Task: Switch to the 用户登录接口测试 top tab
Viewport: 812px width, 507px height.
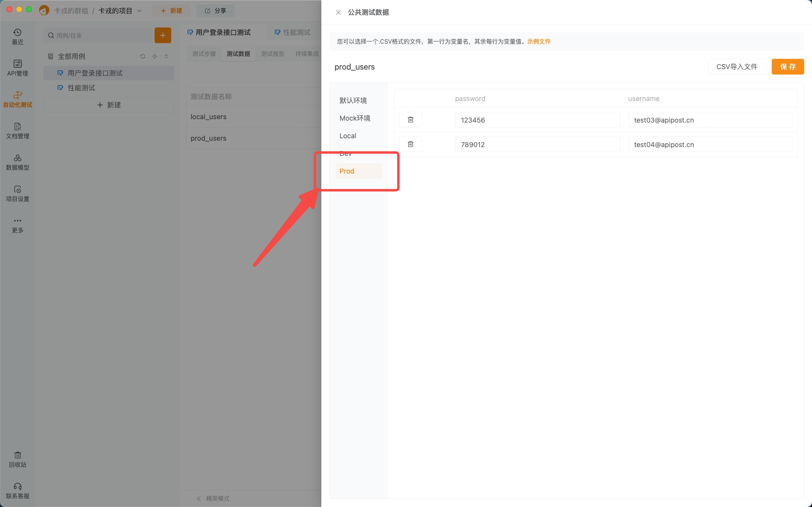Action: tap(219, 32)
